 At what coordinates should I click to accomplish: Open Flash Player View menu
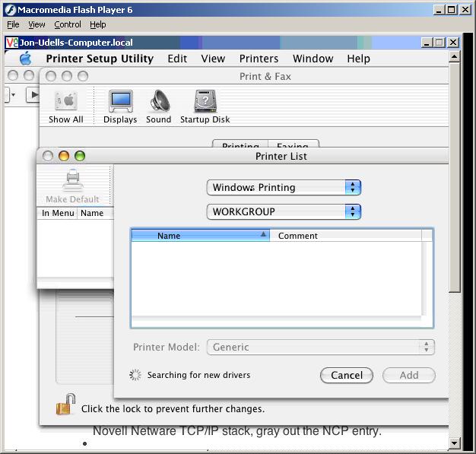(36, 24)
